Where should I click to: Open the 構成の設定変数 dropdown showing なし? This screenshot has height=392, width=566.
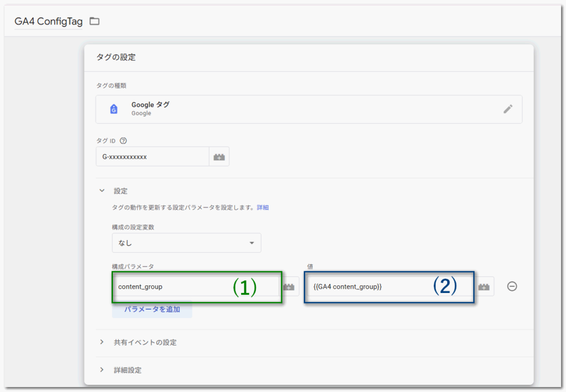(186, 243)
